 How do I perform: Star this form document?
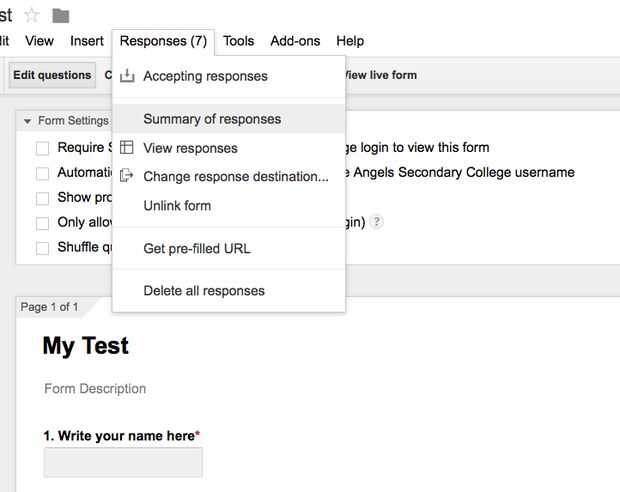31,15
